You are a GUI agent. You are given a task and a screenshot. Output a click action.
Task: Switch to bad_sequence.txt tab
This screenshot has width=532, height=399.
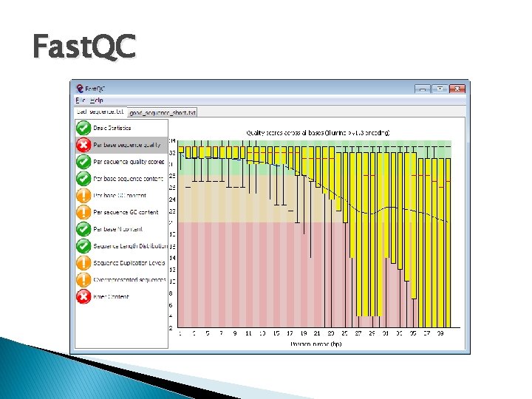point(100,112)
